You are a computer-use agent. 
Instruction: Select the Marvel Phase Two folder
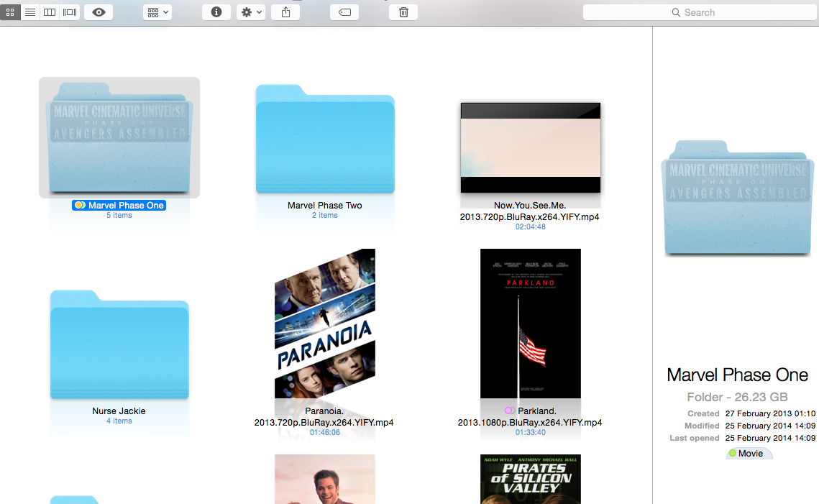[x=325, y=139]
